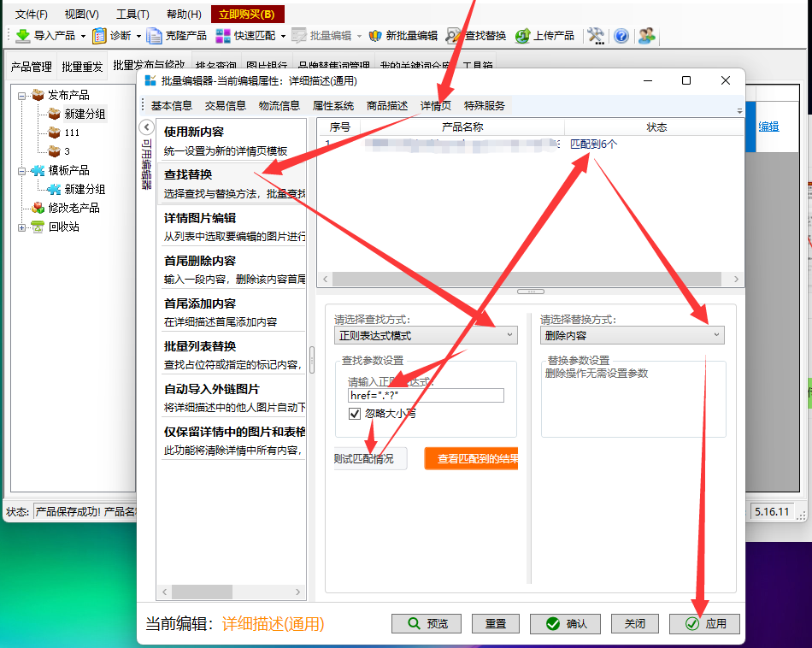Toggle the 忽略大小写 checkbox
The image size is (812, 648).
coord(355,414)
